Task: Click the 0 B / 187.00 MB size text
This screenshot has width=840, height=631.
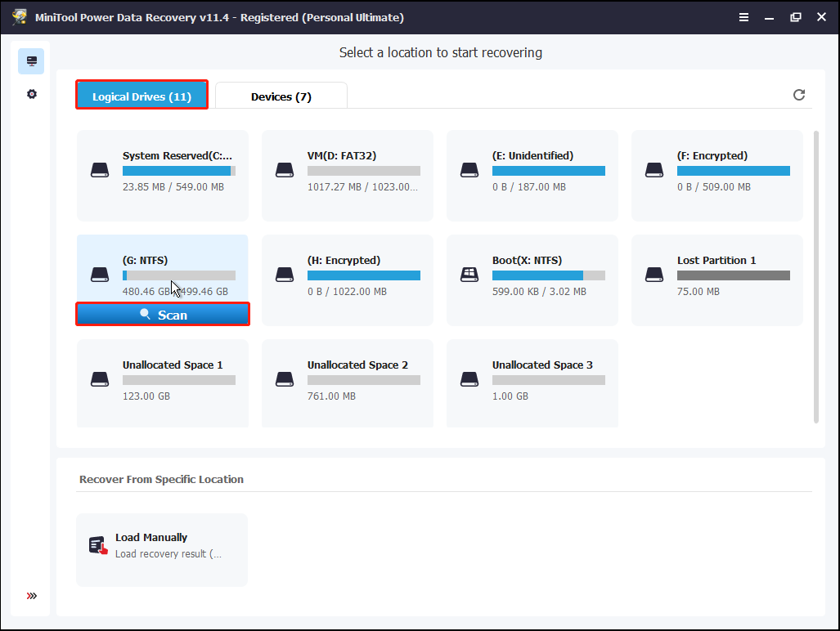Action: pos(528,187)
